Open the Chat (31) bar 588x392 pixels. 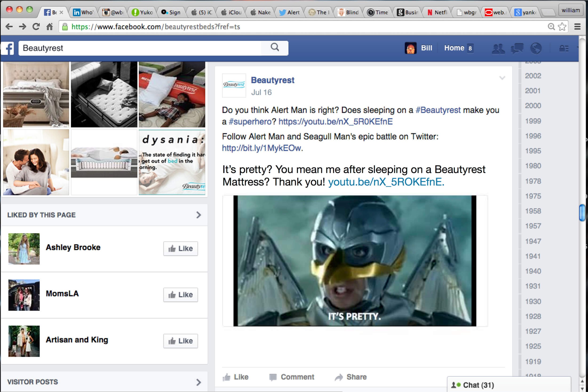509,385
